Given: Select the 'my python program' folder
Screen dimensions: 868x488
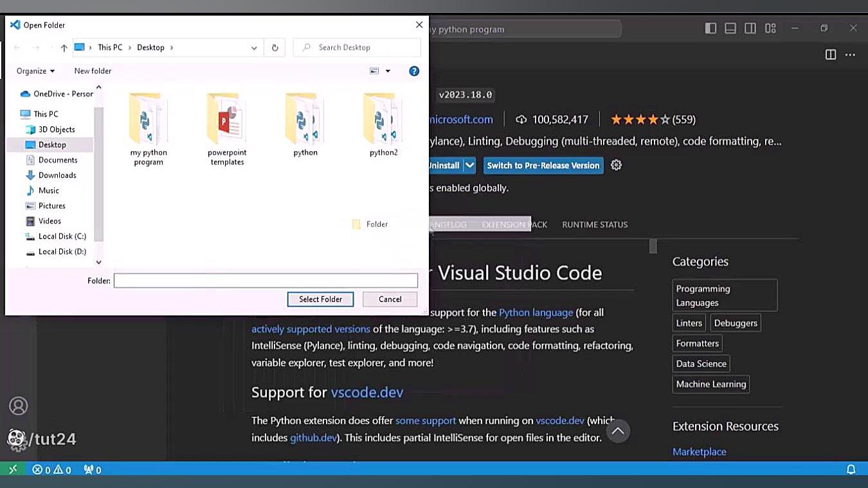Looking at the screenshot, I should (149, 129).
